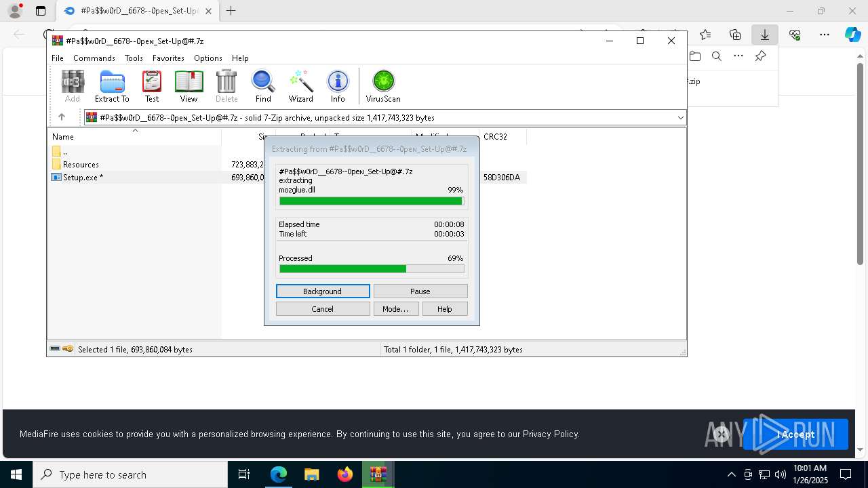
Task: Open more options in downloads panel
Action: pos(738,56)
